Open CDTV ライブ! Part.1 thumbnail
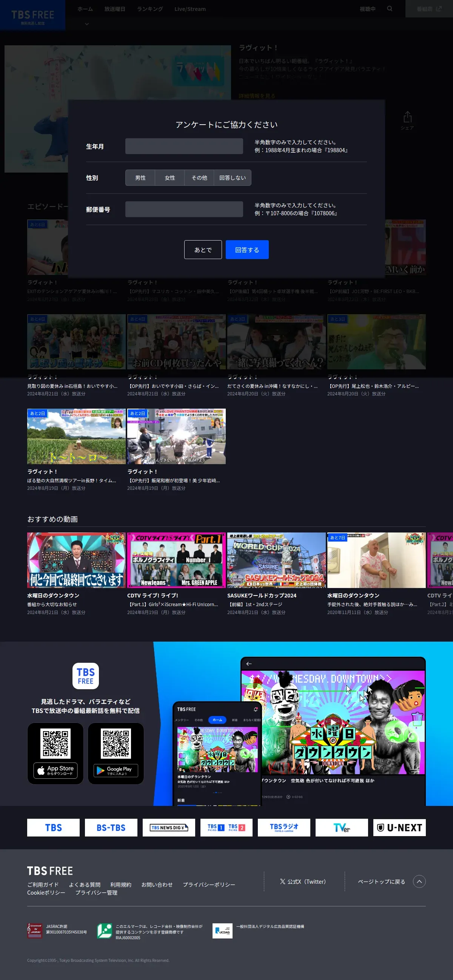Viewport: 453px width, 980px height. [x=177, y=560]
